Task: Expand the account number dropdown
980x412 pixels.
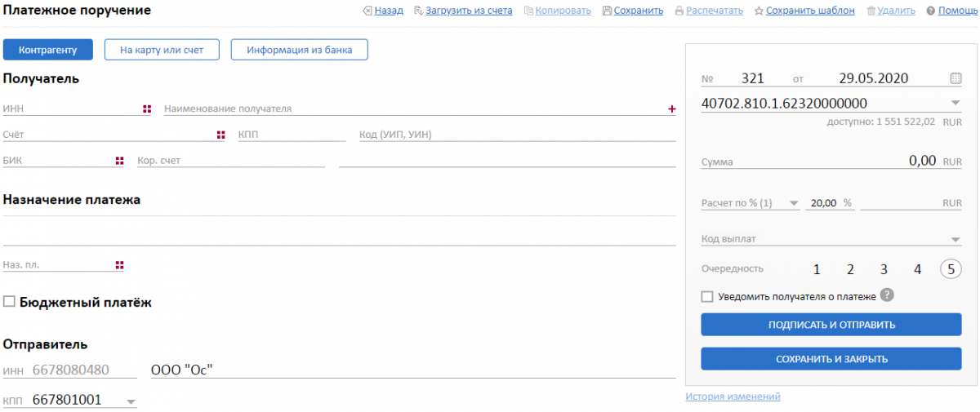Action: [x=955, y=104]
